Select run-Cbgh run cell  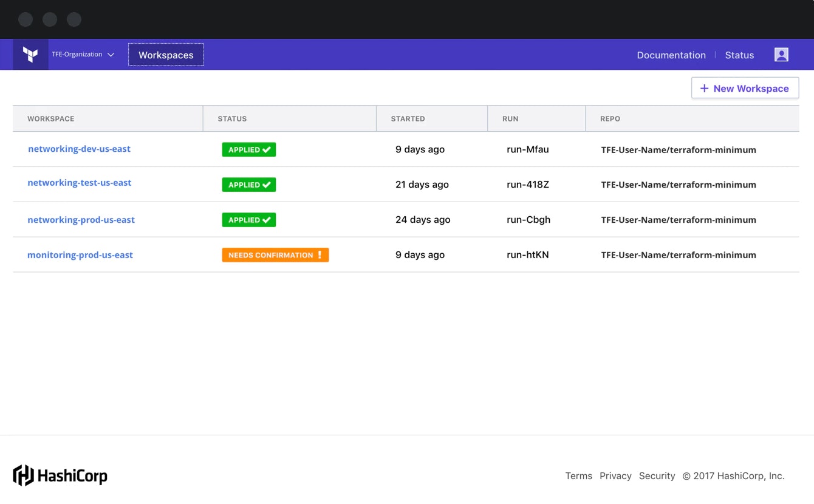(x=528, y=220)
